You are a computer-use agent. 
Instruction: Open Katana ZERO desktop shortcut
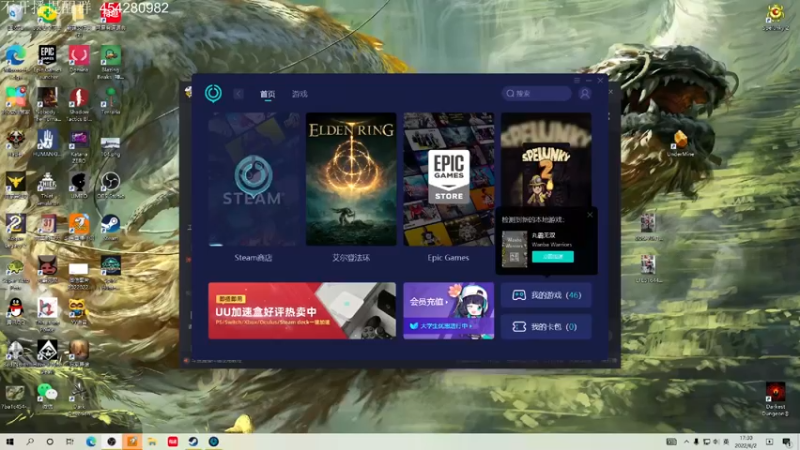pyautogui.click(x=79, y=146)
